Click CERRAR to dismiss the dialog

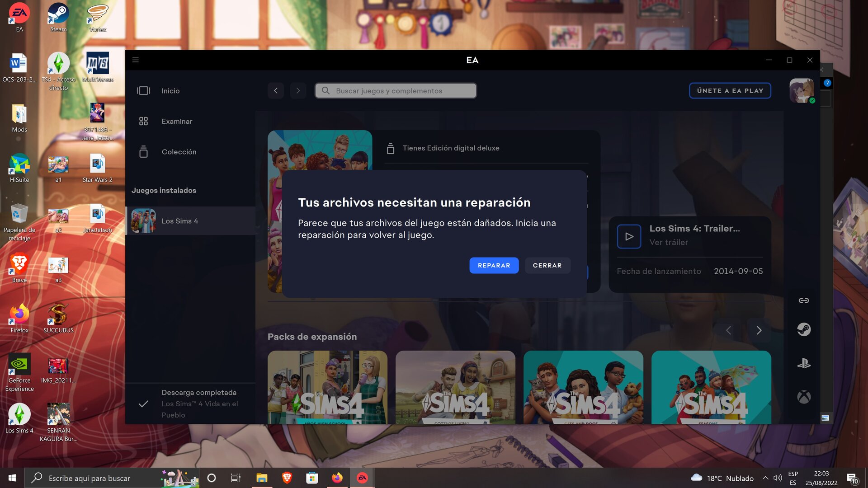point(547,266)
